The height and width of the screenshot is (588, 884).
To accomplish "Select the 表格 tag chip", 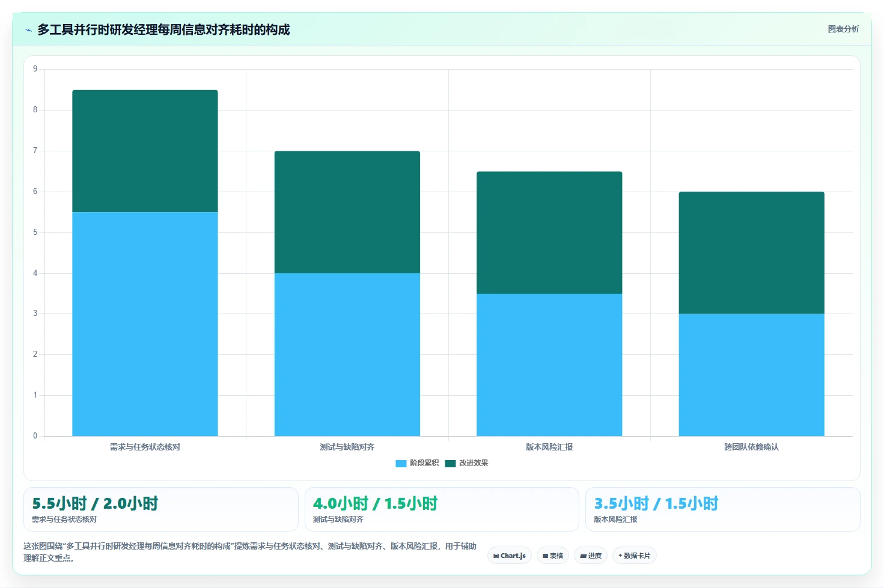I will (553, 556).
